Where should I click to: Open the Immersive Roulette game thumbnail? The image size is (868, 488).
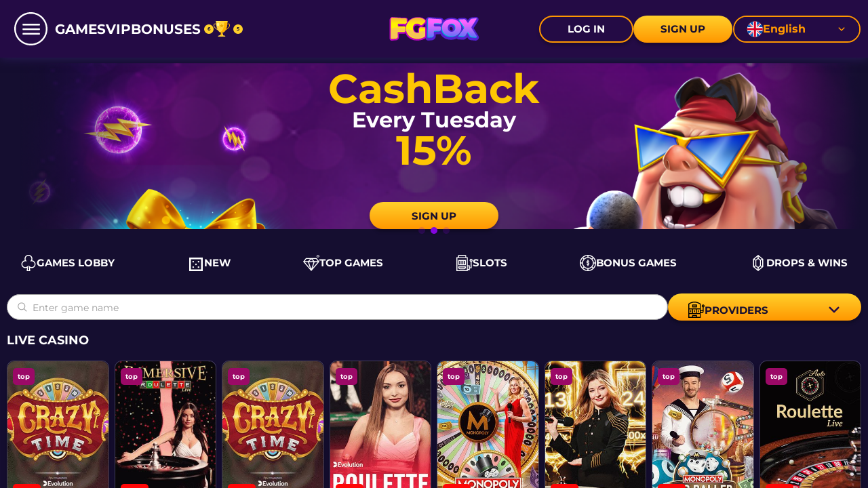[165, 424]
